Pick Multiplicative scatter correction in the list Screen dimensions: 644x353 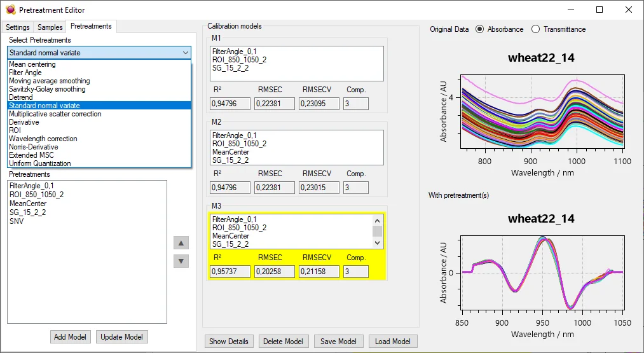click(55, 114)
